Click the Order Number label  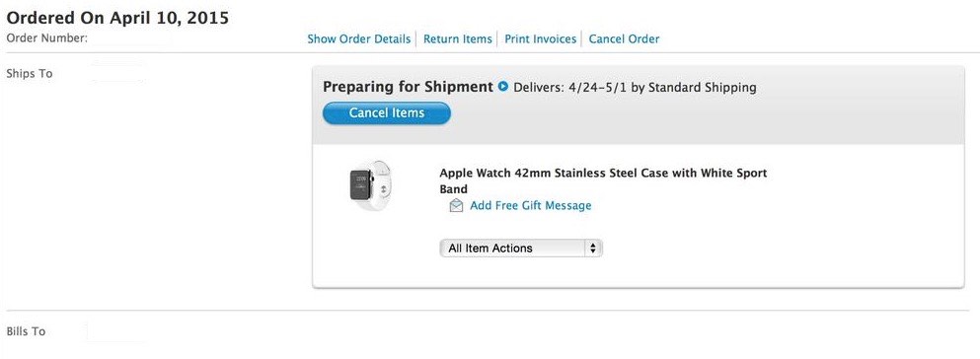coord(46,38)
